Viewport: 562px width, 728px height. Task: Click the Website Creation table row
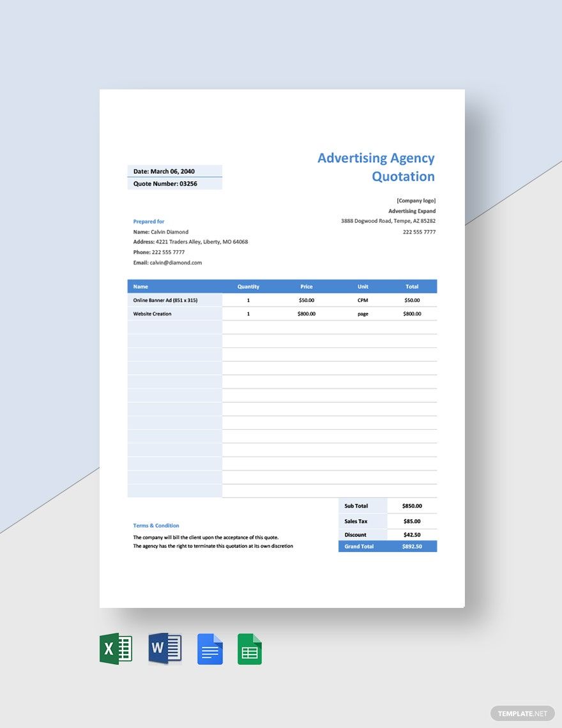(151, 314)
